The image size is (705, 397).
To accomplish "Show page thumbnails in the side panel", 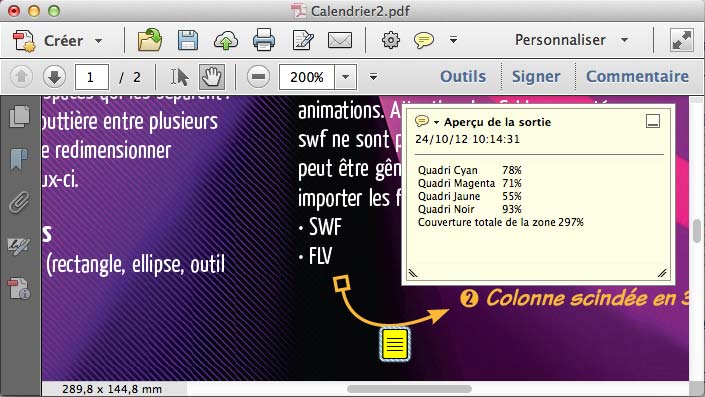I will (x=19, y=117).
